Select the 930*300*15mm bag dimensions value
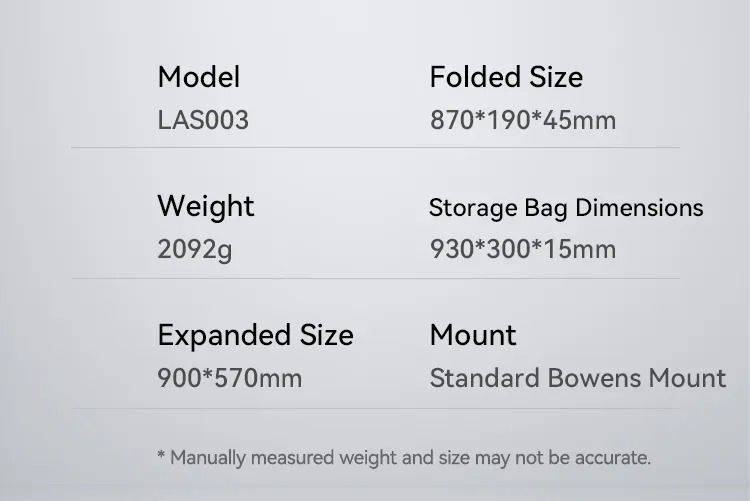 [523, 249]
